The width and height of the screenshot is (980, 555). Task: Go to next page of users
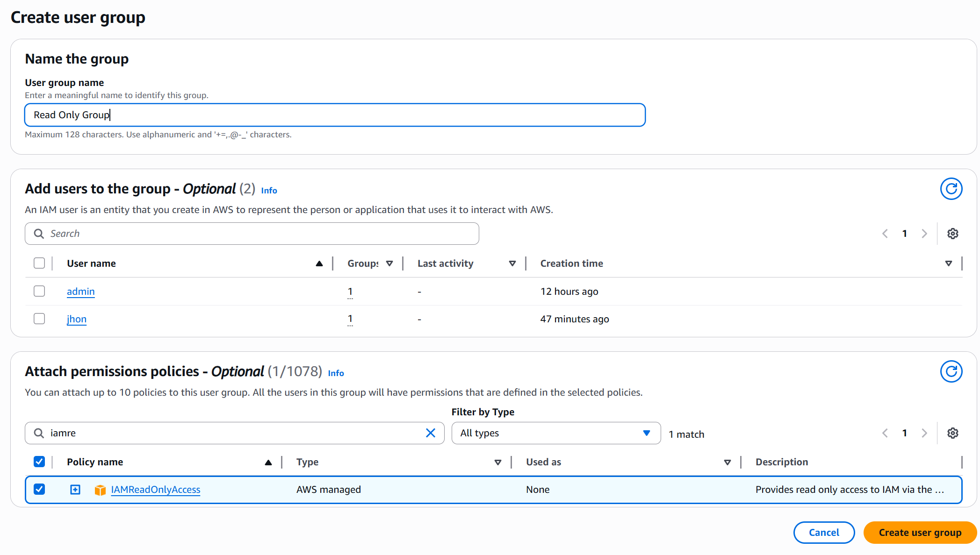(x=924, y=234)
